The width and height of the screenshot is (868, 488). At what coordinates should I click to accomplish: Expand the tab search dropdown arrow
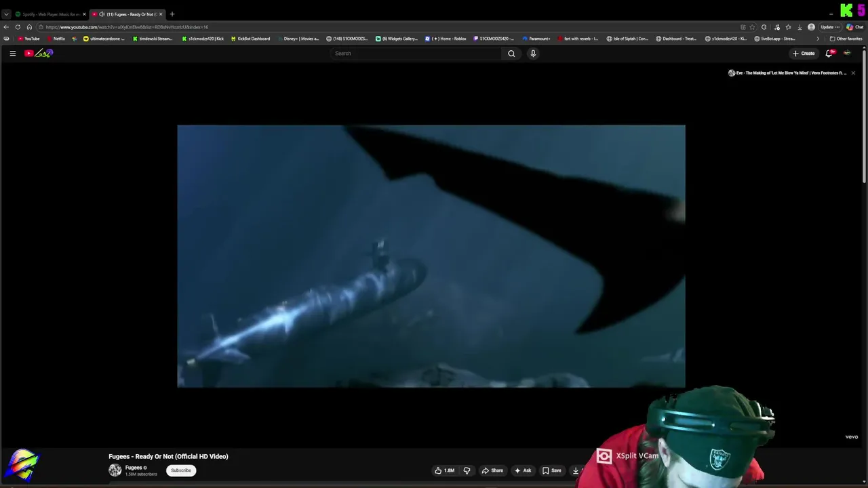[x=6, y=14]
